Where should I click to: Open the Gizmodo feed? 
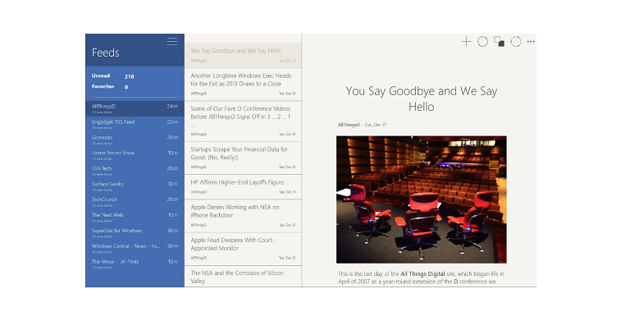[135, 140]
